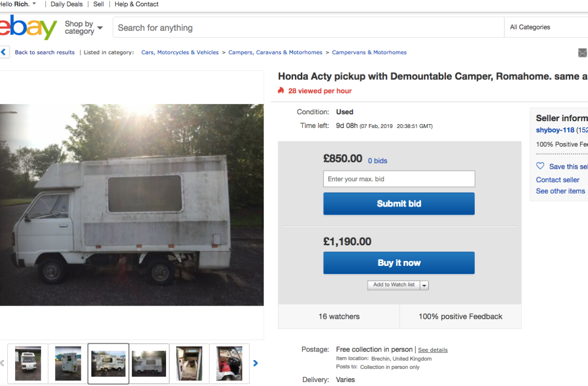Click the Contact seller link
This screenshot has height=386, width=588.
[x=558, y=180]
